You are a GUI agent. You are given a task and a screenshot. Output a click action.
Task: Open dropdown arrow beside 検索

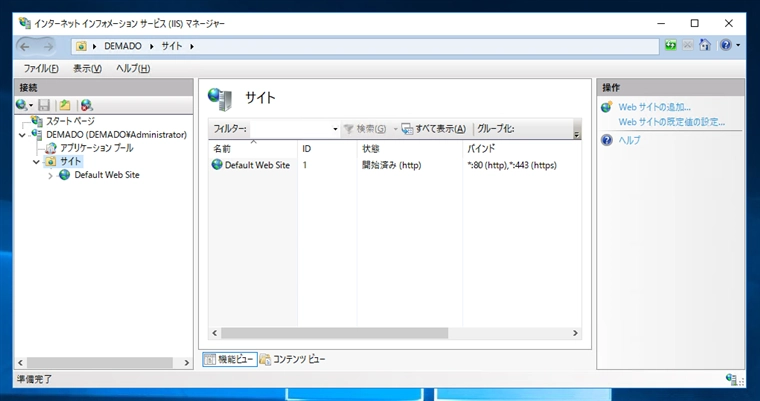point(395,129)
